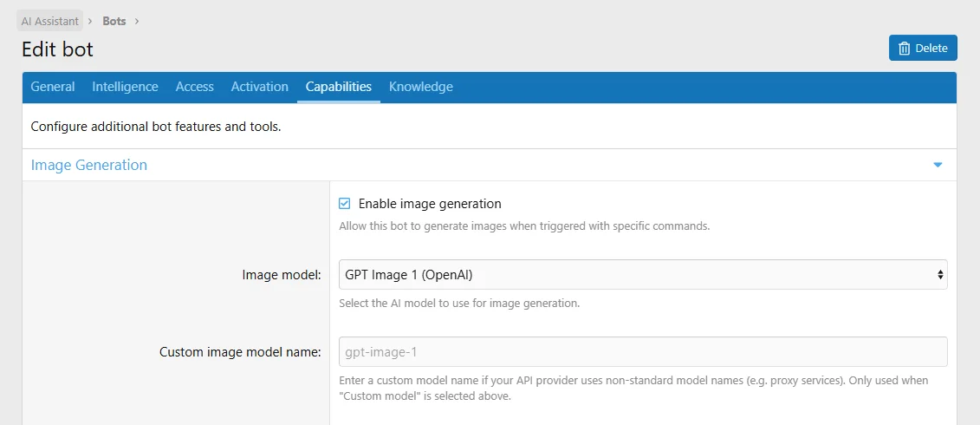Select the Capabilities tab
The image size is (980, 425).
click(339, 87)
